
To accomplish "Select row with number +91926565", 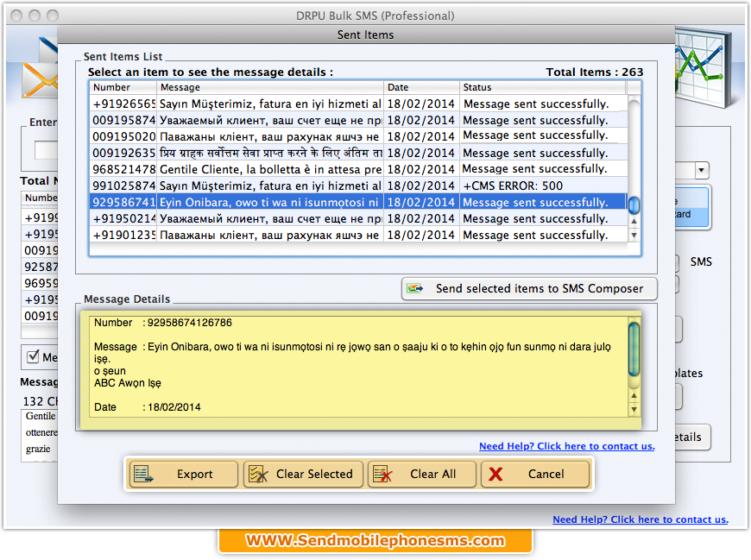I will [x=358, y=104].
